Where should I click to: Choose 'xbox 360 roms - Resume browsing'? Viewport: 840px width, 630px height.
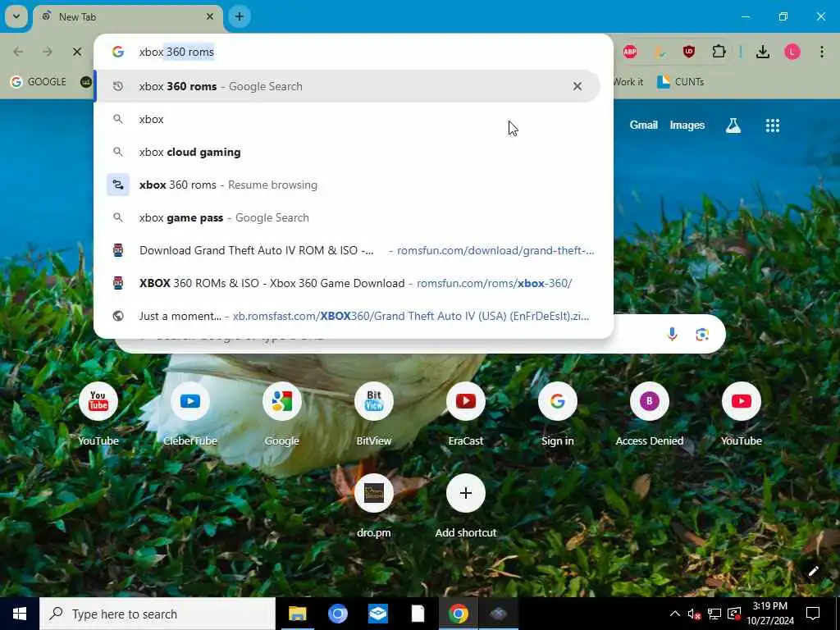[x=347, y=185]
